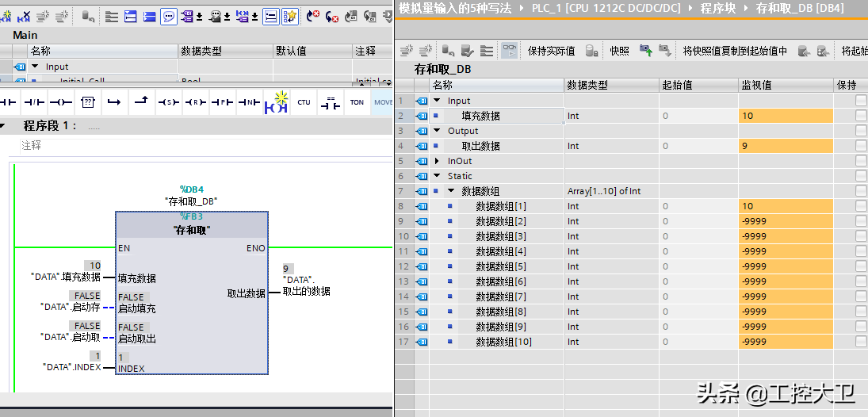Click the insert network favorite icon beside CTU
This screenshot has height=417, width=868.
click(x=276, y=102)
